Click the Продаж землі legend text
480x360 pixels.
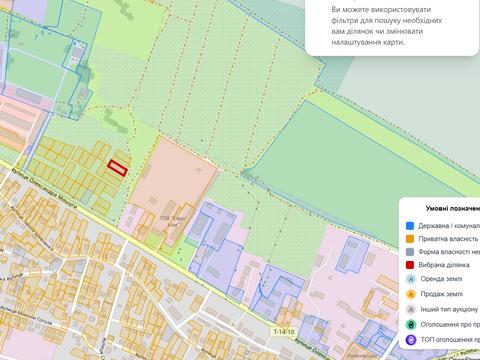[x=442, y=294]
